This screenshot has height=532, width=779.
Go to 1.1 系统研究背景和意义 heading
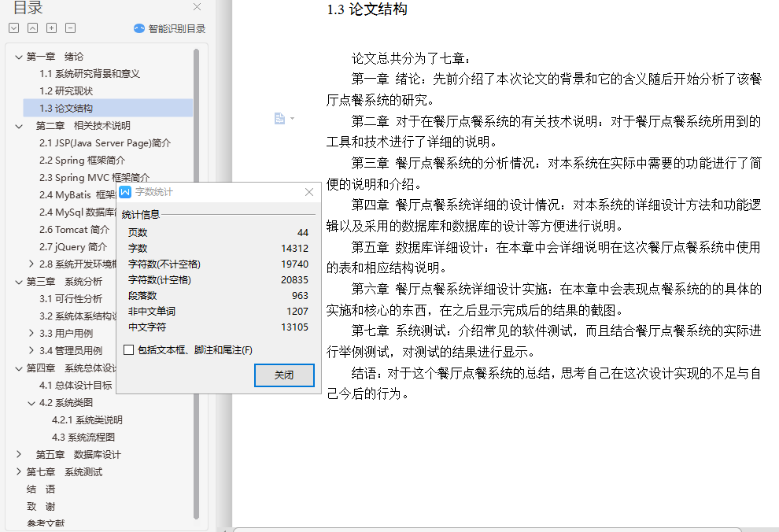click(90, 74)
